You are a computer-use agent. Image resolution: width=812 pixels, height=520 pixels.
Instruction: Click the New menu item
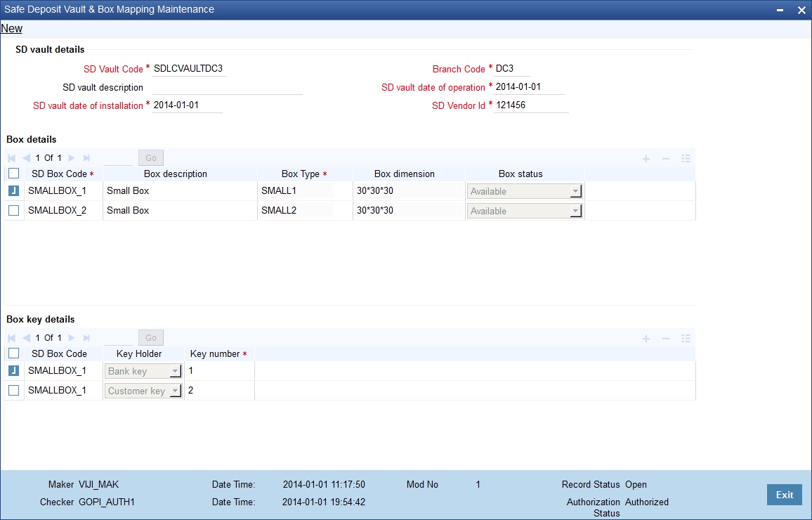(11, 29)
